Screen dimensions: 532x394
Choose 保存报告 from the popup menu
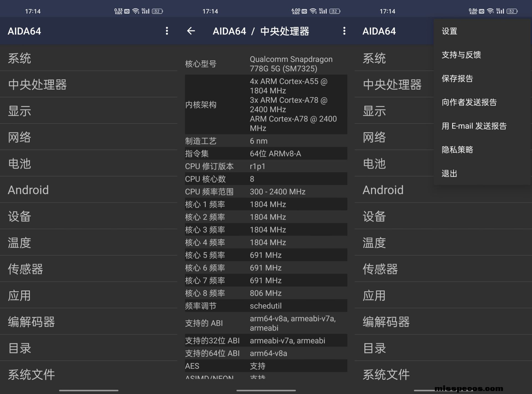[482, 79]
